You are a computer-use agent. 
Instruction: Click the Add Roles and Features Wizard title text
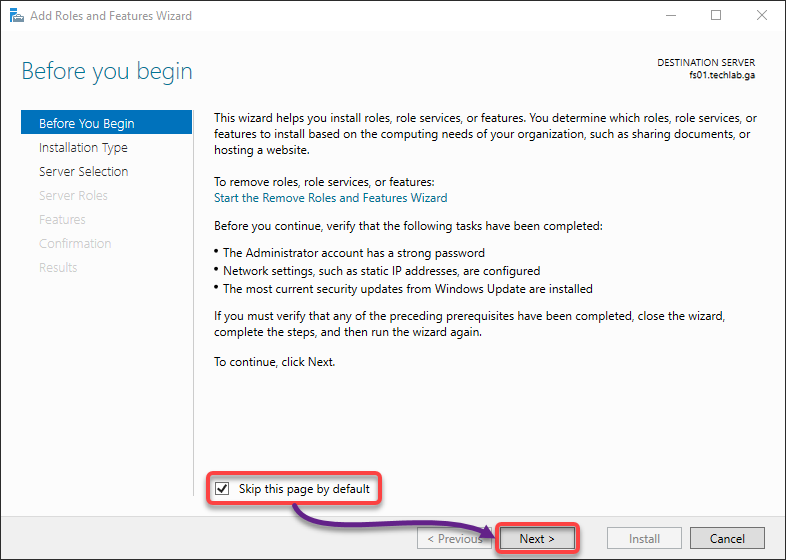tap(111, 16)
